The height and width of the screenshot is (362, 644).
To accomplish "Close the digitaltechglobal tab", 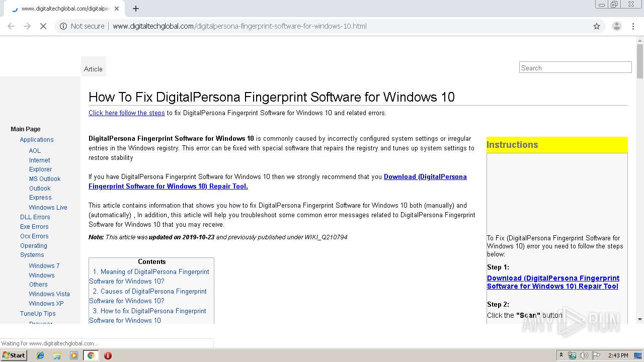I will pos(117,9).
